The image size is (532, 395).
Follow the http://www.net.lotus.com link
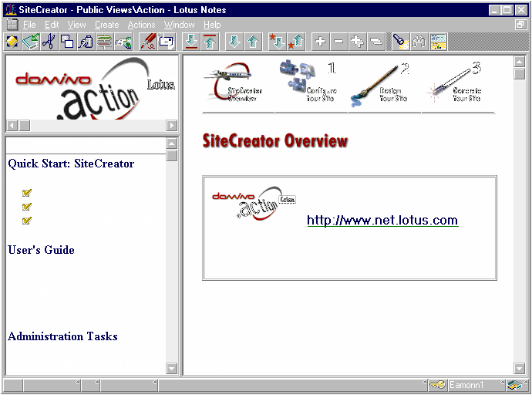[382, 221]
